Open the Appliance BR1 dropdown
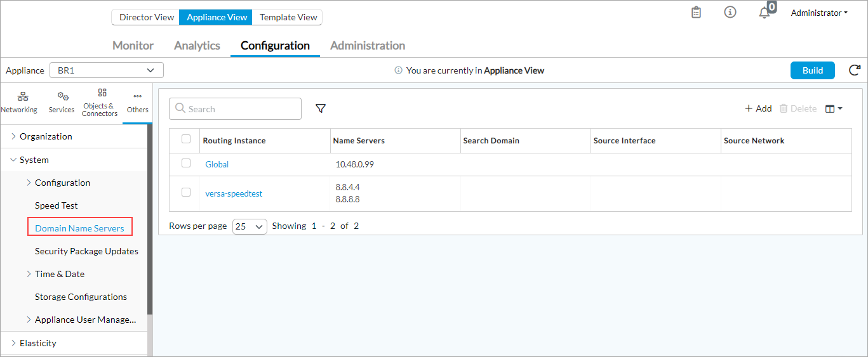Image resolution: width=868 pixels, height=357 pixels. tap(106, 70)
